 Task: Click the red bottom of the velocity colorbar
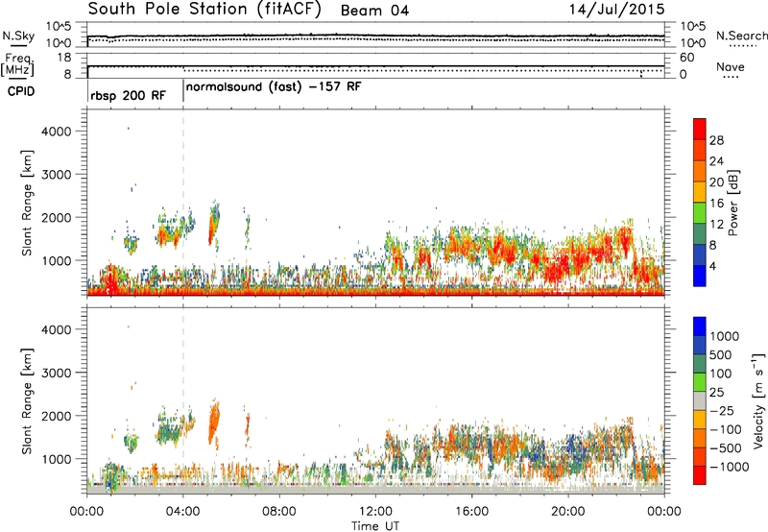pyautogui.click(x=700, y=475)
